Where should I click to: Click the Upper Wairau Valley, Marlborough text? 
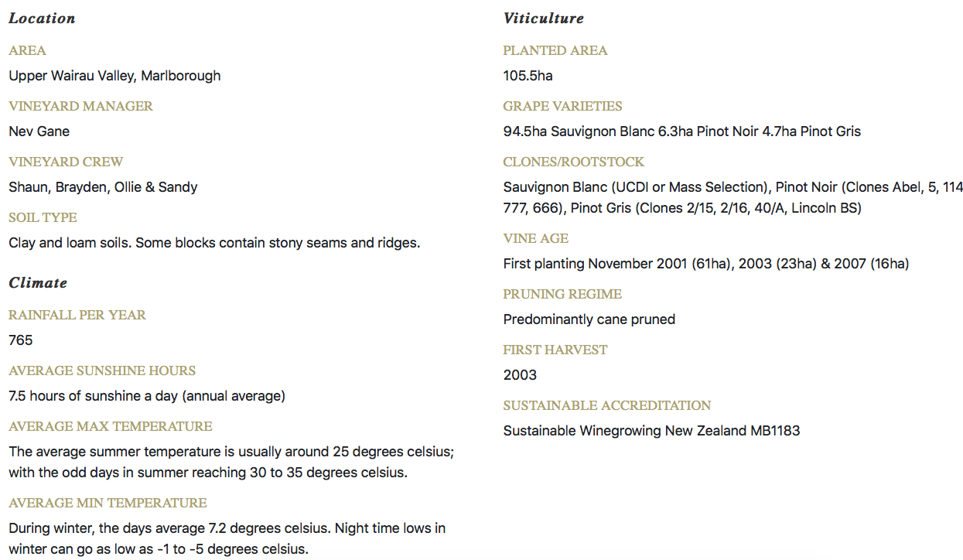pyautogui.click(x=114, y=76)
